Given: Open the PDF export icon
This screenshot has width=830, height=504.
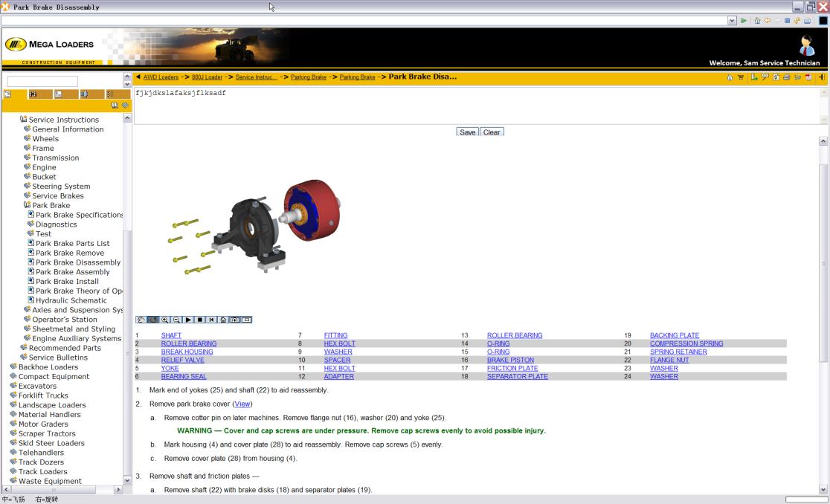Looking at the screenshot, I should click(x=808, y=77).
